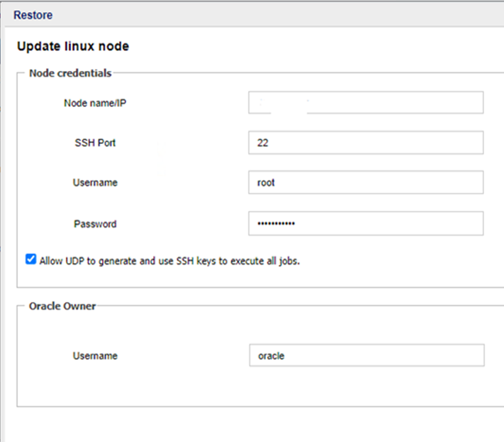Select the masked Password input field
Image resolution: width=504 pixels, height=442 pixels.
(366, 223)
